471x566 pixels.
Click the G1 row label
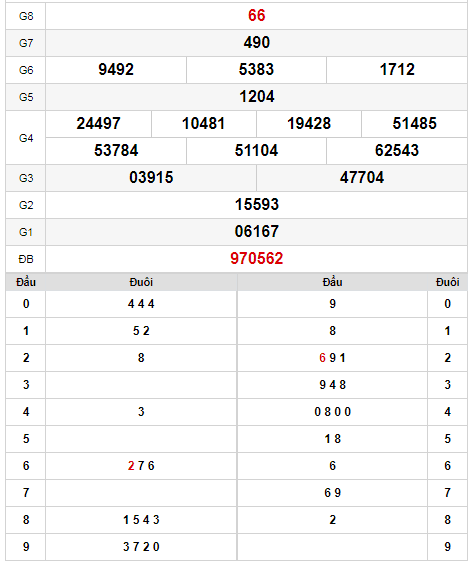26,232
